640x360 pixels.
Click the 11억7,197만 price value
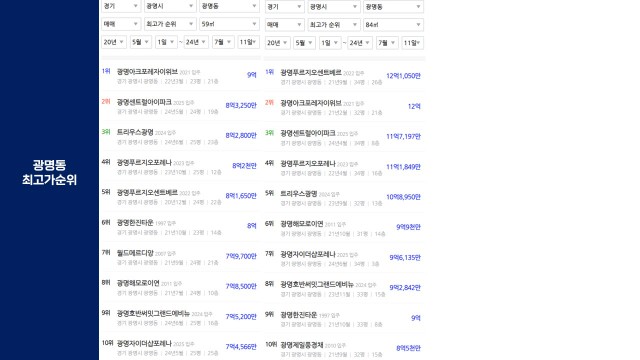coord(403,136)
